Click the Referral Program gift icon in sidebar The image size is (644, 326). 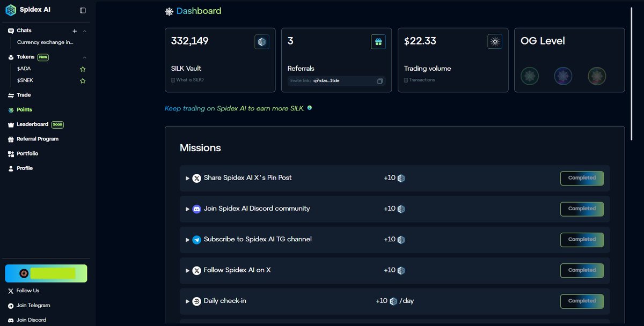coord(11,139)
